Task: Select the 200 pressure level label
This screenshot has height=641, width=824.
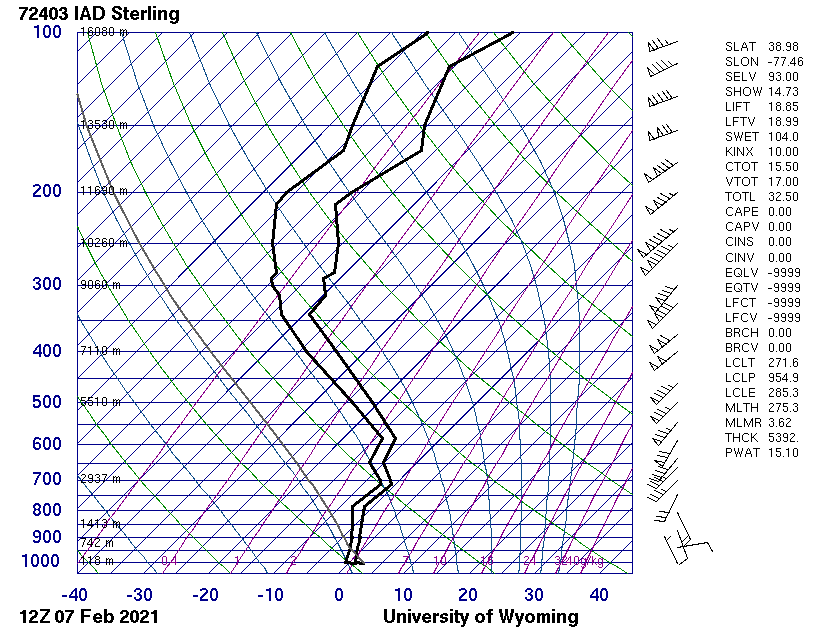Action: [47, 191]
